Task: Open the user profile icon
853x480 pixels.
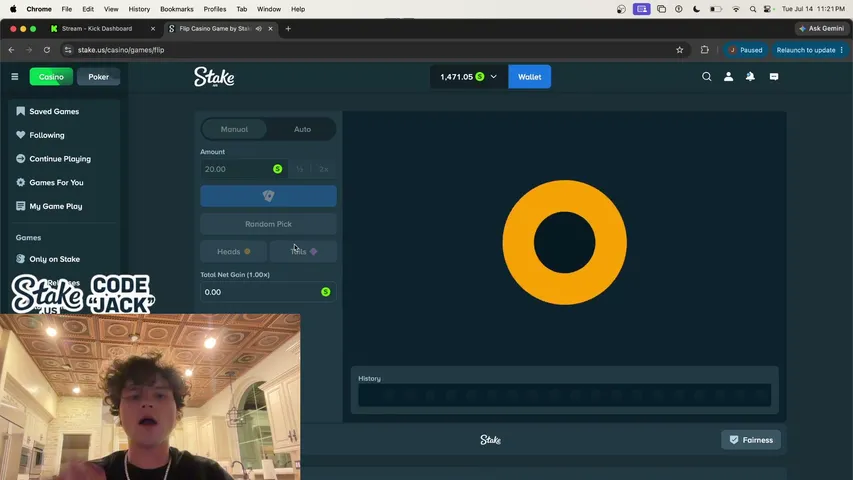Action: click(x=728, y=77)
